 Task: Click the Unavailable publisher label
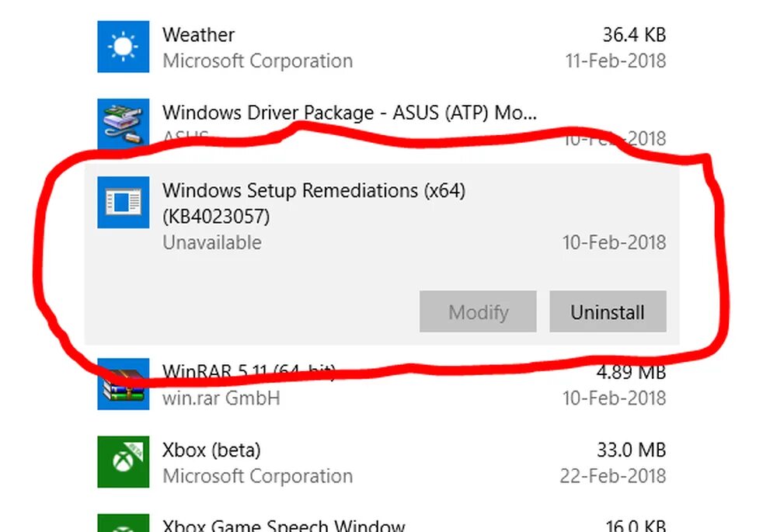[212, 242]
